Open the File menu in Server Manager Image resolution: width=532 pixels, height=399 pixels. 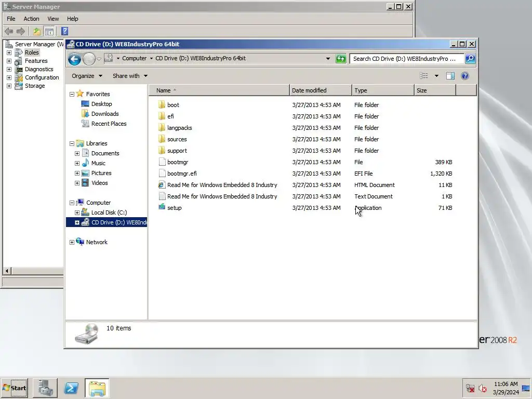(11, 19)
